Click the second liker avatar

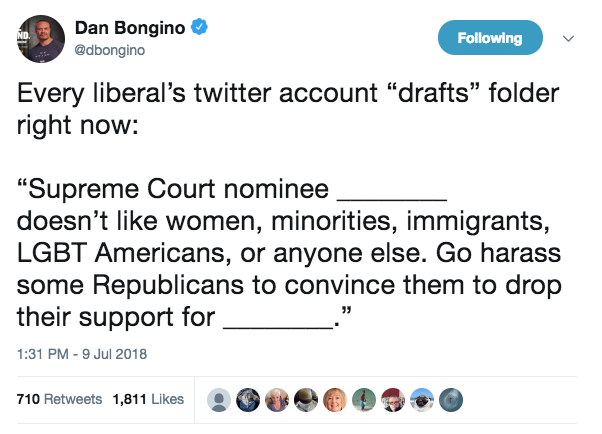tap(248, 400)
